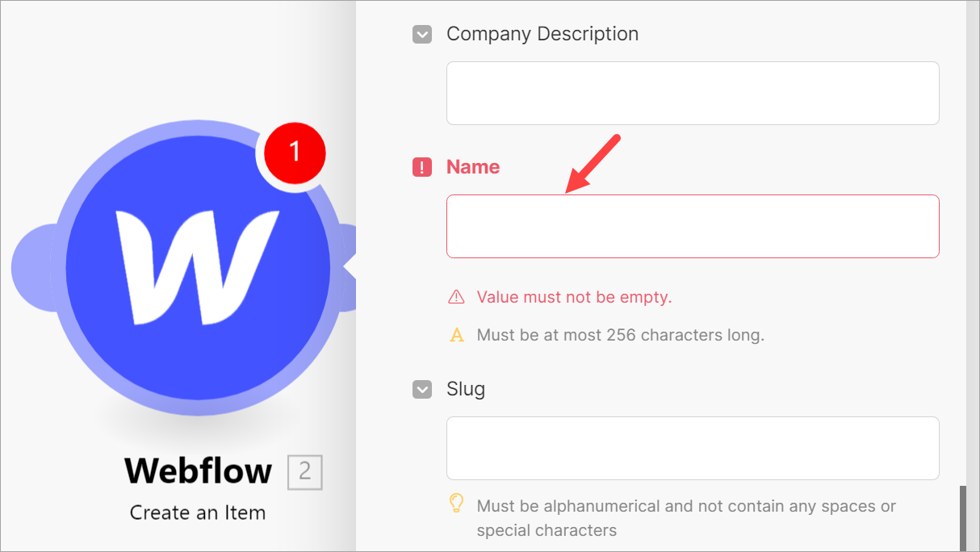Click the Webflow module title text
The width and height of the screenshot is (980, 552).
pos(199,471)
